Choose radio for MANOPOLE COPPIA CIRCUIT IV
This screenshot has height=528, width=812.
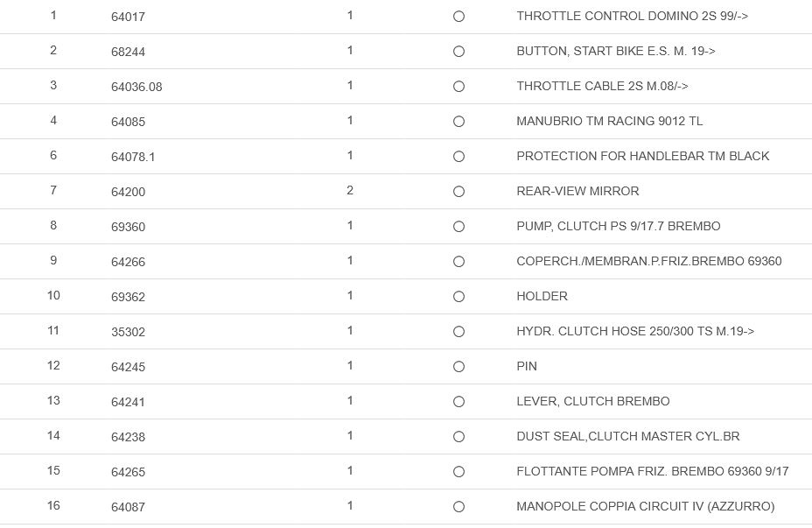coord(458,507)
